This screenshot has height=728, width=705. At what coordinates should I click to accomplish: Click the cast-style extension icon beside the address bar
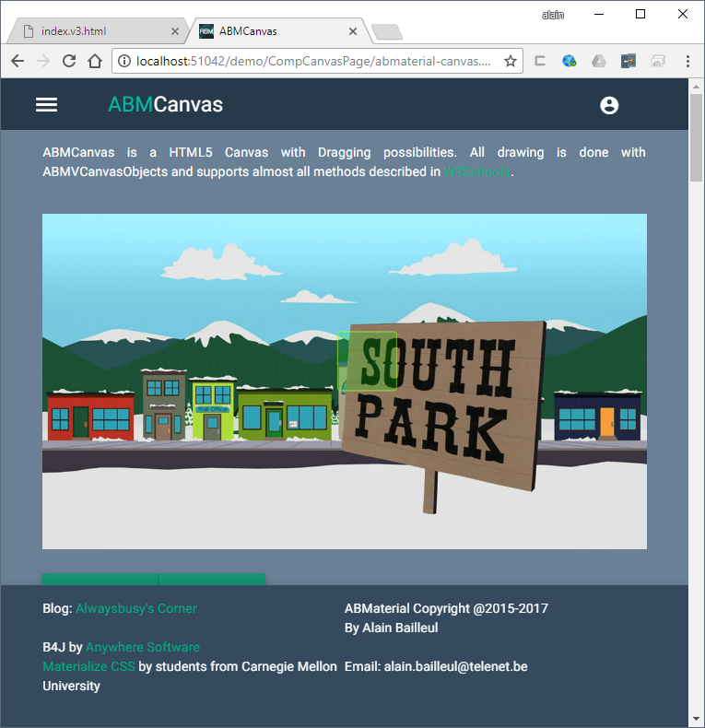click(x=540, y=61)
